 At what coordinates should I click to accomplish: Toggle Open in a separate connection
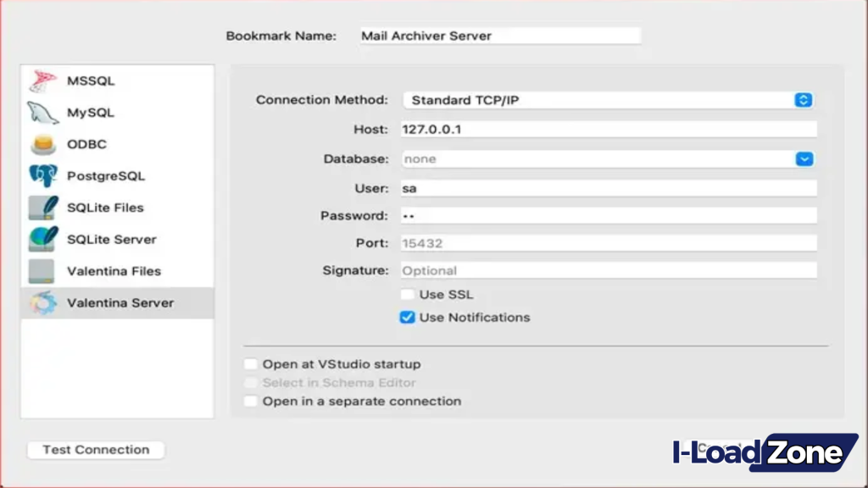(251, 401)
